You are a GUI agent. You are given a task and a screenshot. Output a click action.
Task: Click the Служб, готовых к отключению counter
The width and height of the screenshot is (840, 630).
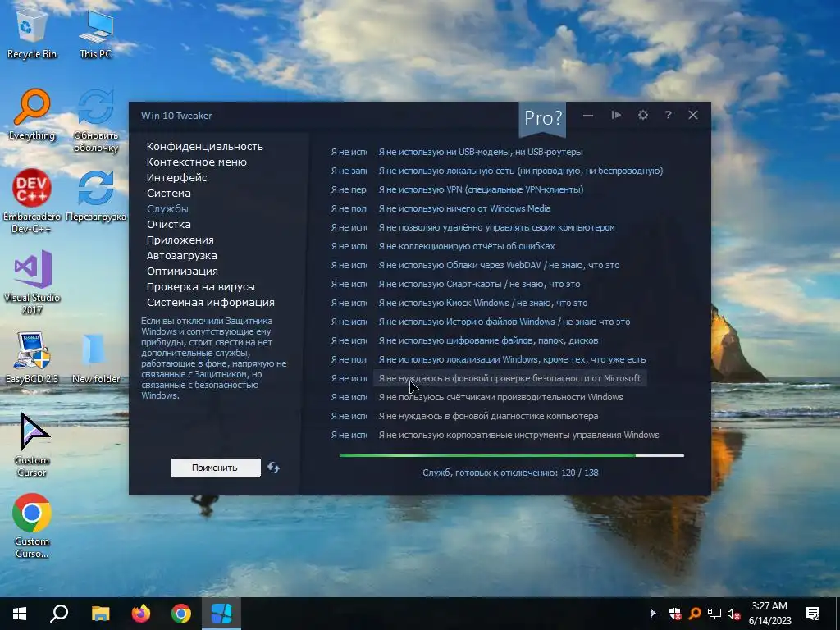pos(510,472)
